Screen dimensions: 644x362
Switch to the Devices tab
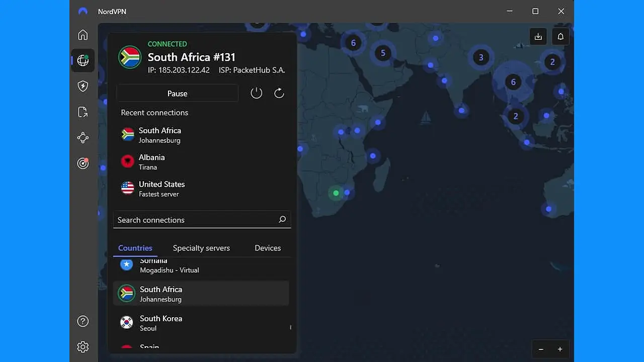[x=268, y=248]
